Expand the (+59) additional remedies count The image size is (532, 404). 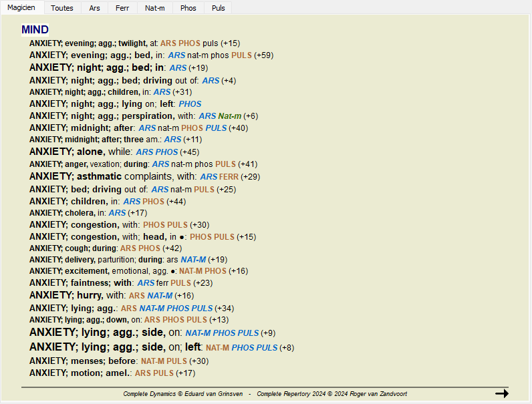[263, 55]
